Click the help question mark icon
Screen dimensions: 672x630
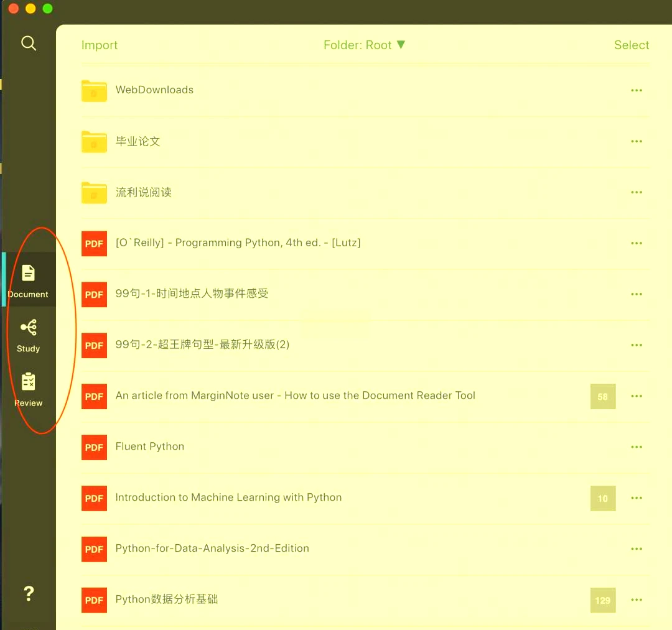[29, 593]
